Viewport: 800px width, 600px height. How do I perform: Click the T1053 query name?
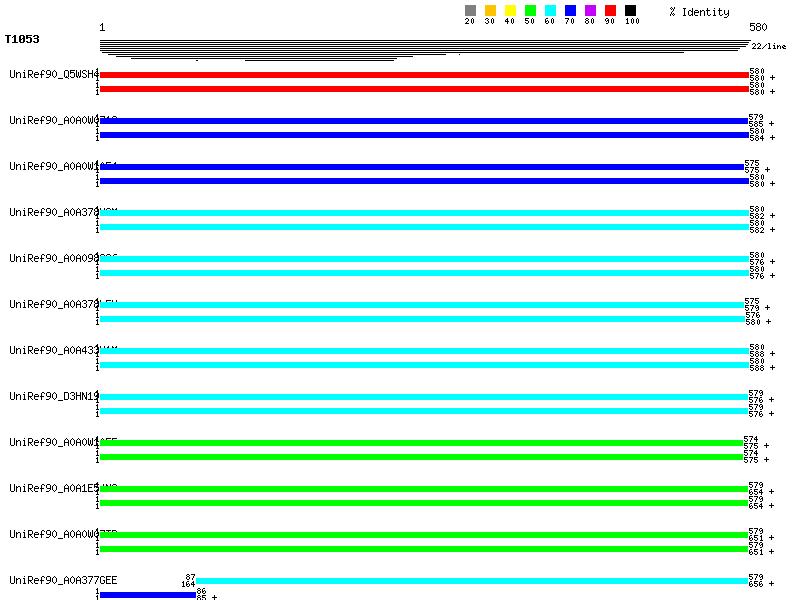point(22,40)
